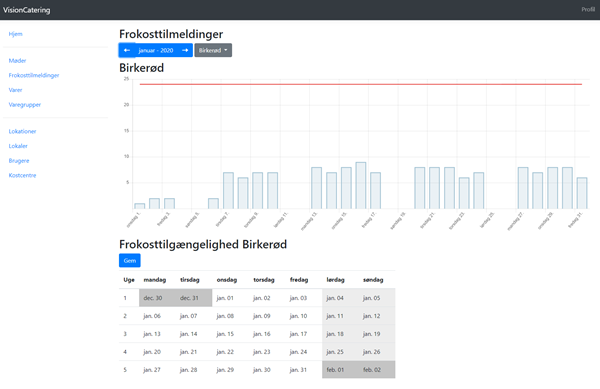600x389 pixels.
Task: Select the jan. 28 cell
Action: tap(194, 369)
